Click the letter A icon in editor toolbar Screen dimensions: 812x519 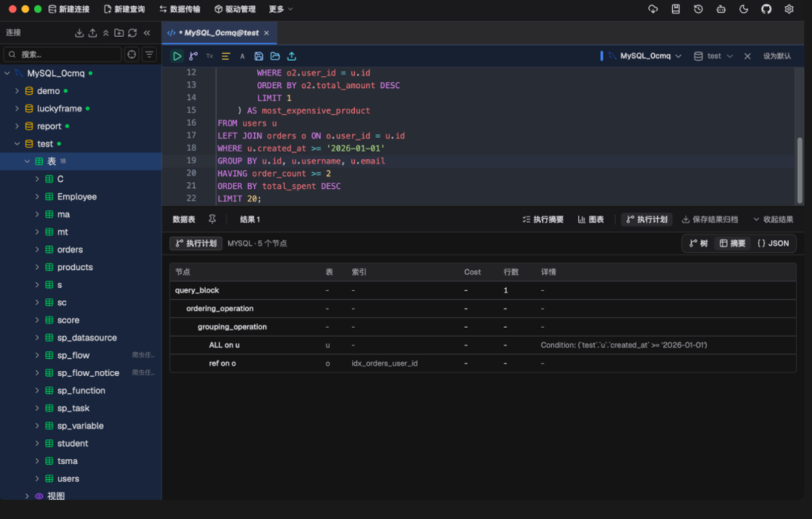242,56
